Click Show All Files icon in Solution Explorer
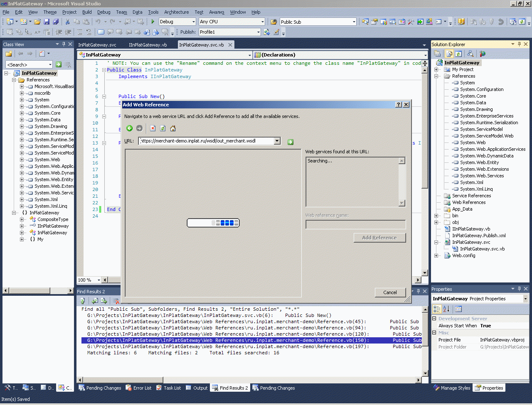Screen dimensions: 532x405 449,54
